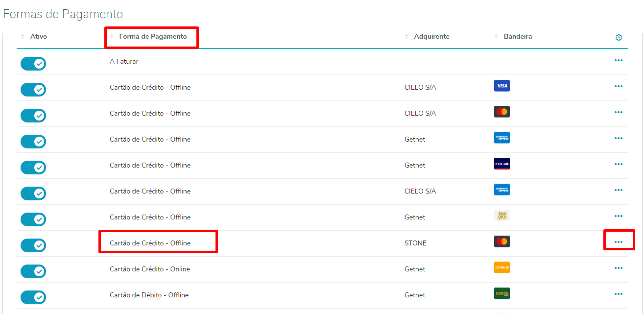Click Getnet in the Cooper row

[415, 295]
